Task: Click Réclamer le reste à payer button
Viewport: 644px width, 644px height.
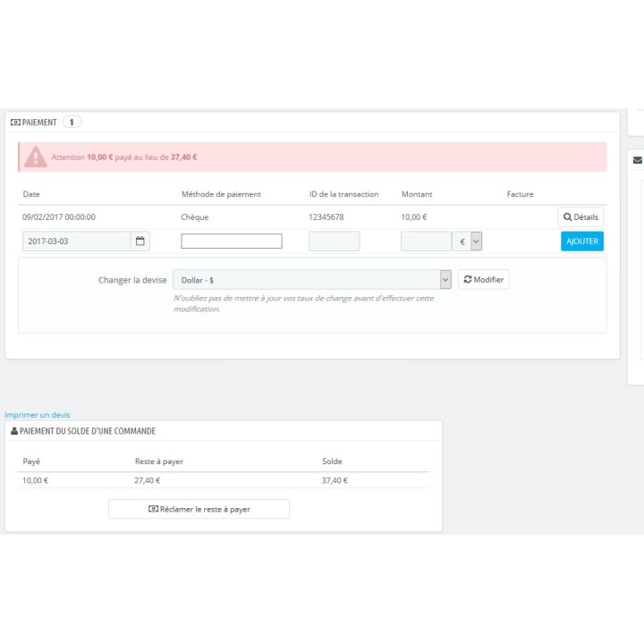Action: 199,509
